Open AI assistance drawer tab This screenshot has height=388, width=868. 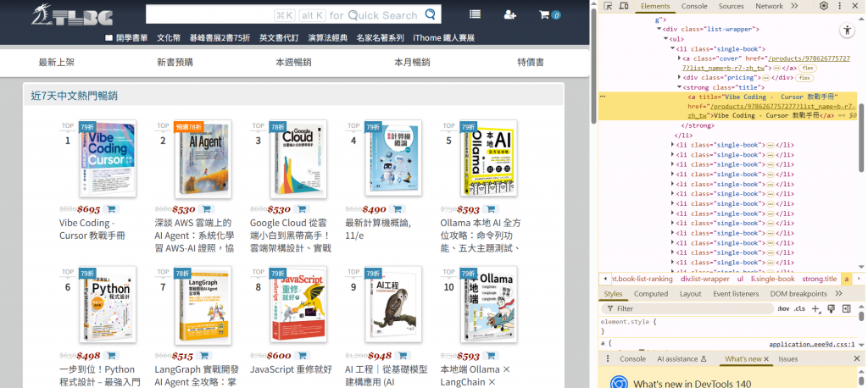point(682,358)
